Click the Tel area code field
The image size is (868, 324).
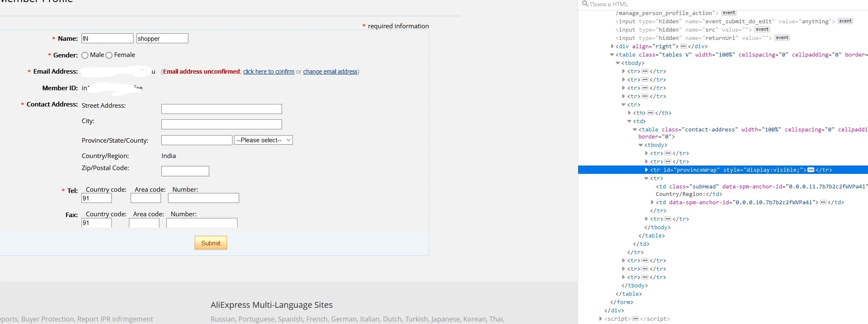pos(146,198)
